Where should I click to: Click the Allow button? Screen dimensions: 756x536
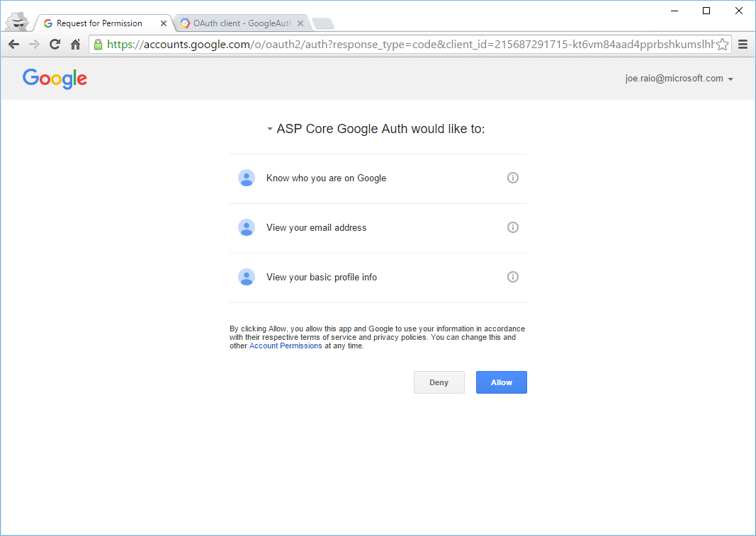coord(502,382)
